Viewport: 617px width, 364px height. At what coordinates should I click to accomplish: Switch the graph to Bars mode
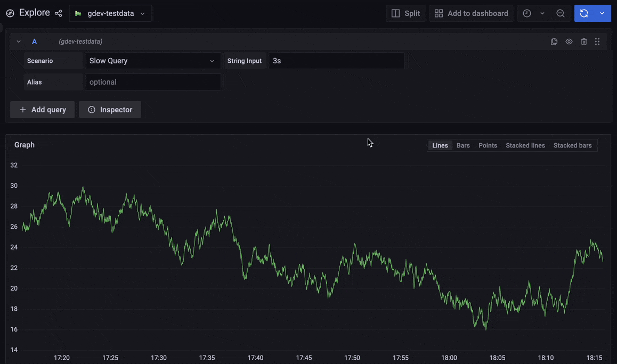tap(462, 145)
